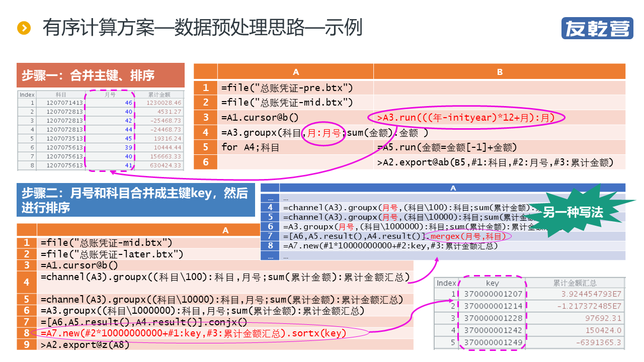The height and width of the screenshot is (362, 644).
Task: Select the cell =[A6,A5.result(),A4.result()].conjx()
Action: 225,322
